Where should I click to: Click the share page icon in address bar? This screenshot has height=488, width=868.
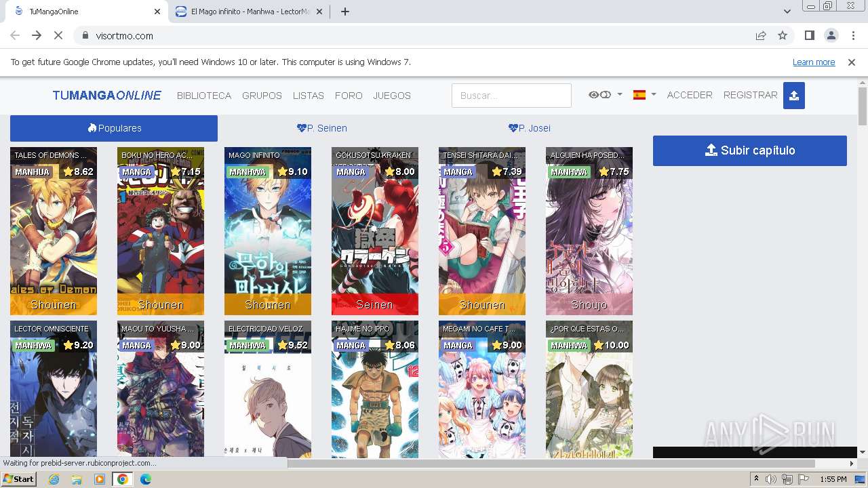point(761,35)
